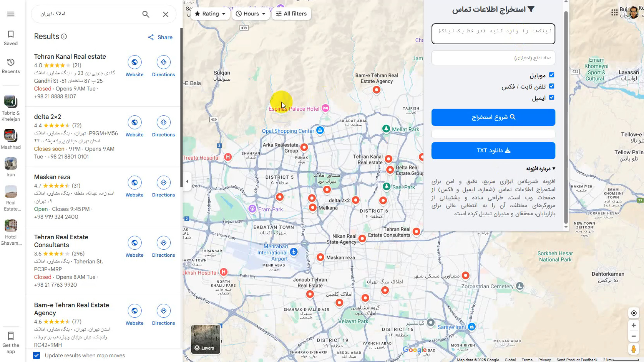Clear the search with X icon
Viewport: 644px width, 362px height.
coord(166,14)
